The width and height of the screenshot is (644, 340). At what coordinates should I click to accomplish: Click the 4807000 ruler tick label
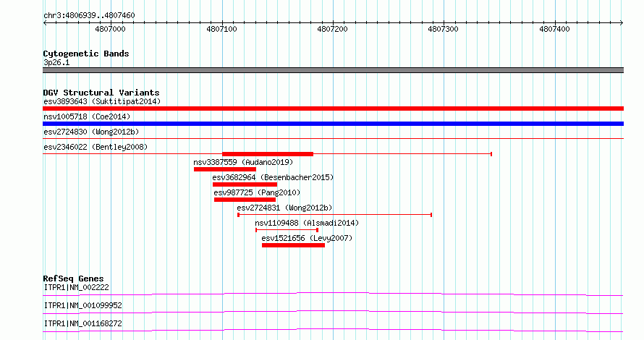pos(110,29)
